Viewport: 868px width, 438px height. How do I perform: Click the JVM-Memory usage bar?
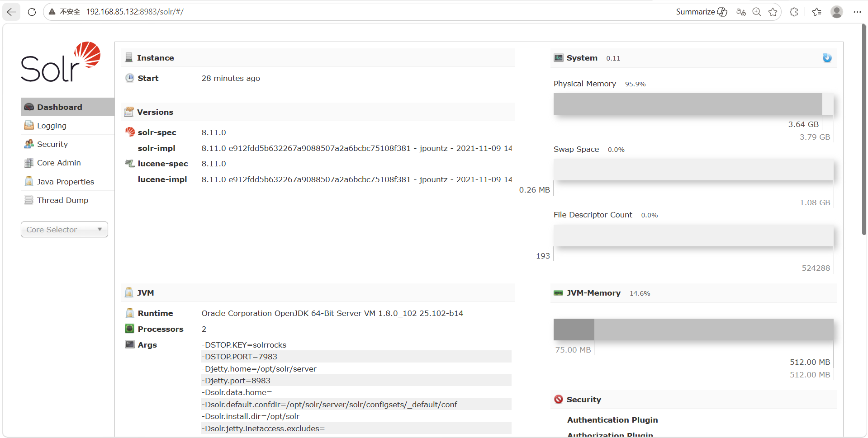point(693,330)
